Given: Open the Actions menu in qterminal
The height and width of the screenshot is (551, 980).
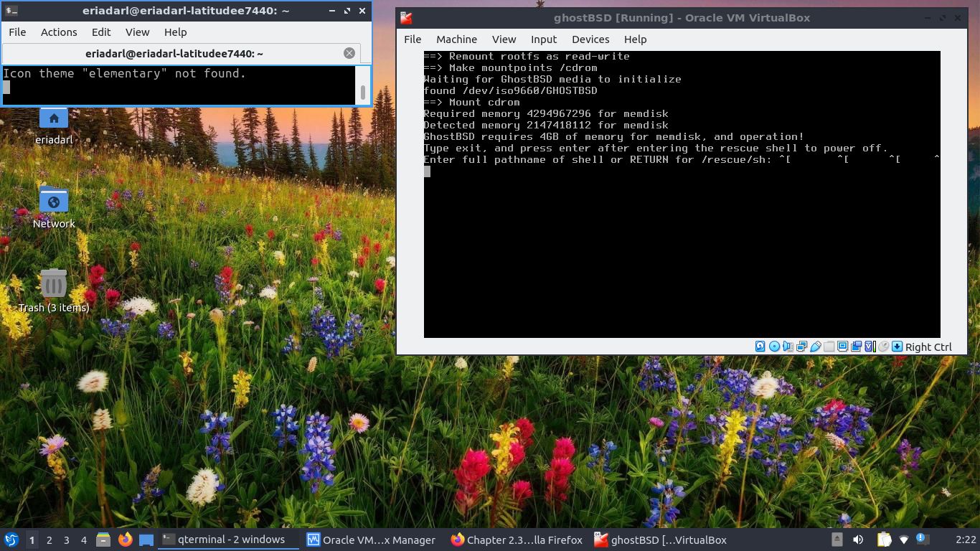Looking at the screenshot, I should tap(59, 32).
